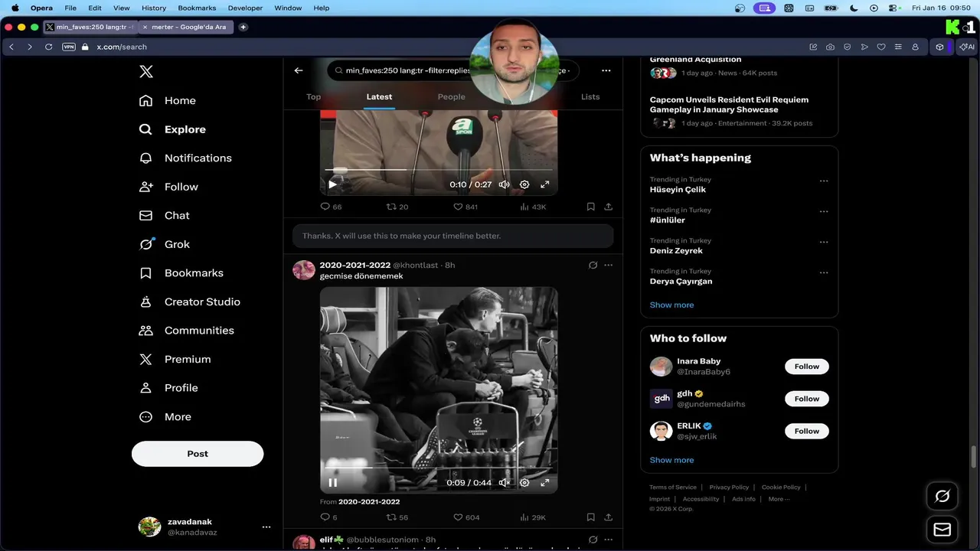Open Deniz Zeyrek trend options
Viewport: 980px width, 551px height.
[x=824, y=243]
